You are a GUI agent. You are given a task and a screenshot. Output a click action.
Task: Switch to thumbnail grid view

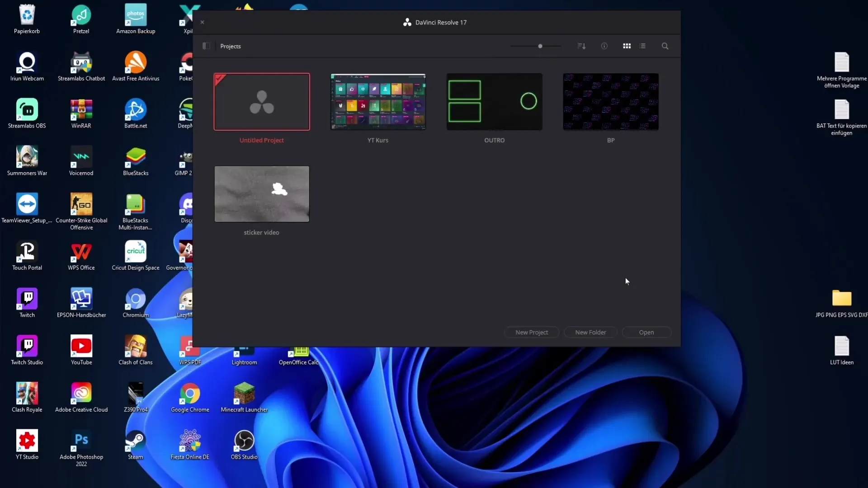click(x=627, y=46)
